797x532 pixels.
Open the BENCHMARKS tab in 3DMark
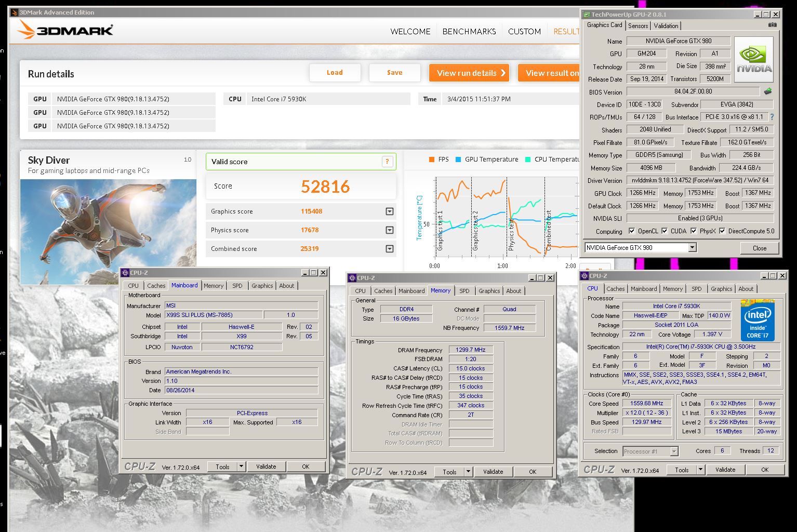coord(469,31)
